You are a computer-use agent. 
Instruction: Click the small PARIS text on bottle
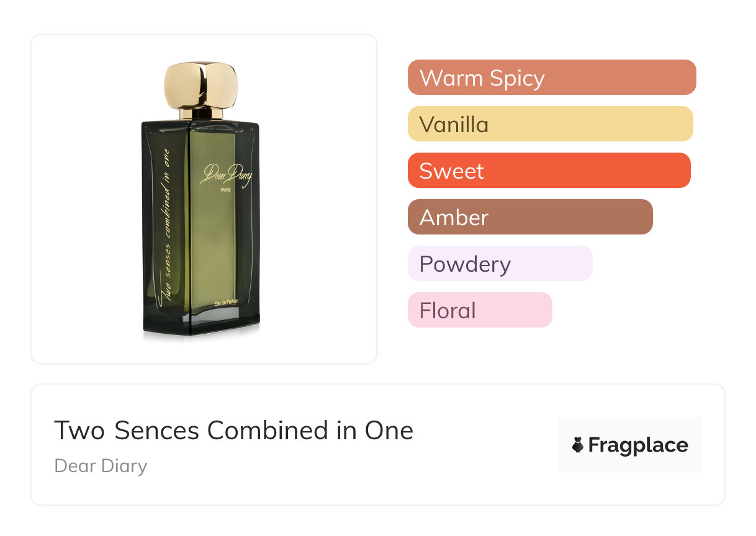click(226, 191)
